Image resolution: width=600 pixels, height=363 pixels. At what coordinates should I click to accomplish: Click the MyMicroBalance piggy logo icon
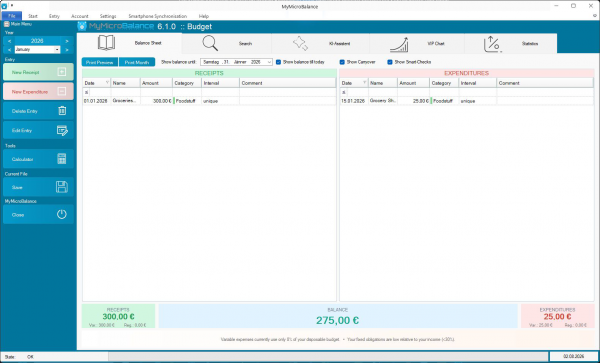(x=82, y=26)
